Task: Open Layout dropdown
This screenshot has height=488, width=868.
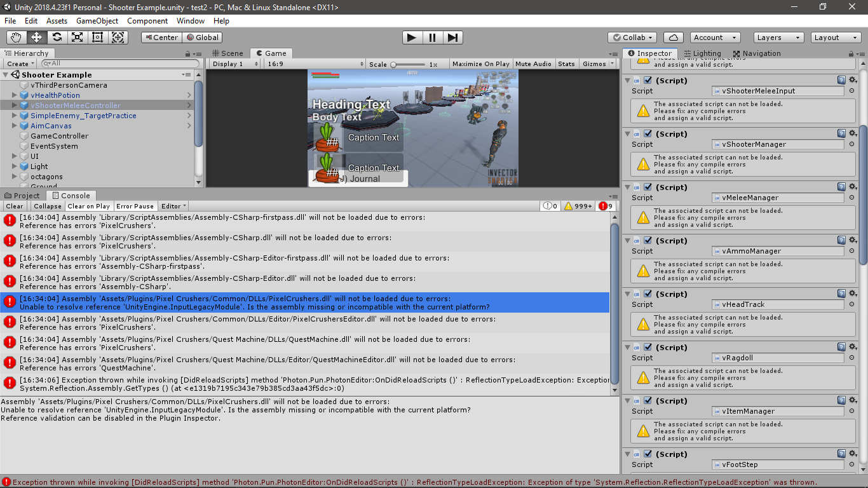Action: click(x=836, y=37)
